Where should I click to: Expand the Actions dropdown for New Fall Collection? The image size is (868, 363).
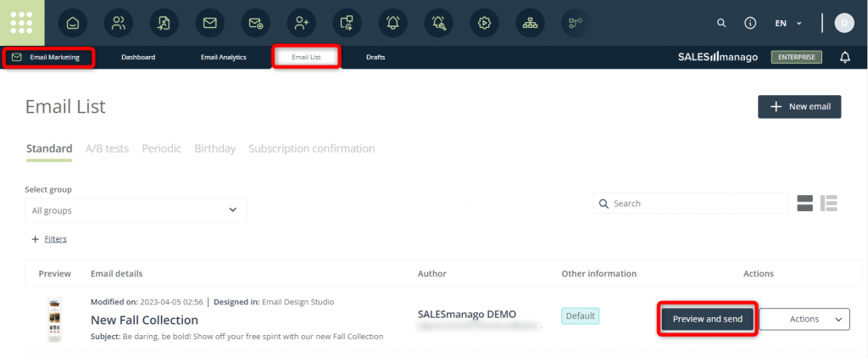click(x=804, y=319)
